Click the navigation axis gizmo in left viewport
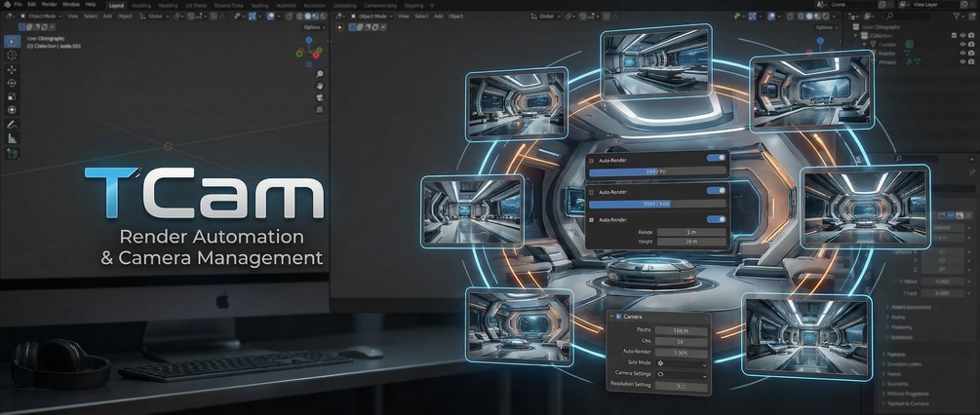The image size is (980, 415). point(309,52)
